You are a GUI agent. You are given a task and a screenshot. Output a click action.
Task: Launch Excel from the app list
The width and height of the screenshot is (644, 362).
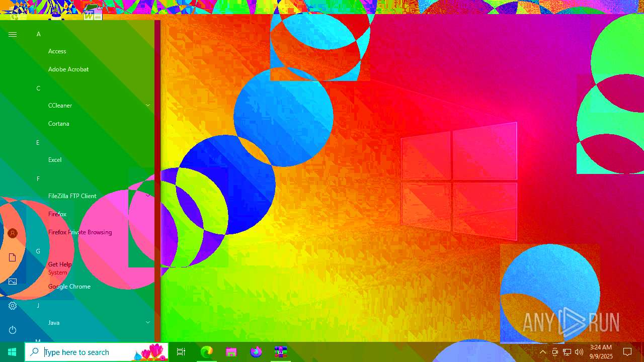[55, 160]
